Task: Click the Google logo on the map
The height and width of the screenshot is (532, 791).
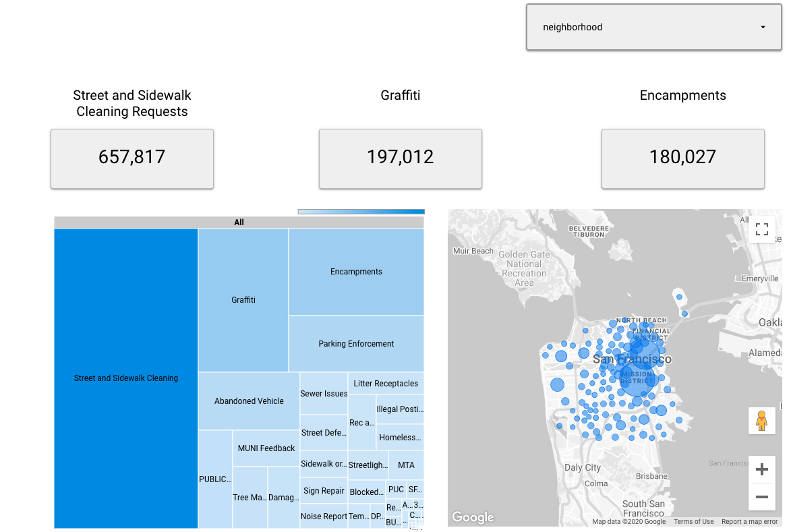Action: point(472,517)
